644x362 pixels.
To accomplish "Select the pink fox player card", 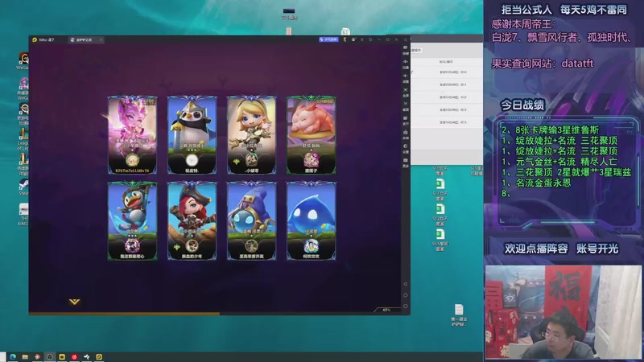I will pyautogui.click(x=132, y=135).
